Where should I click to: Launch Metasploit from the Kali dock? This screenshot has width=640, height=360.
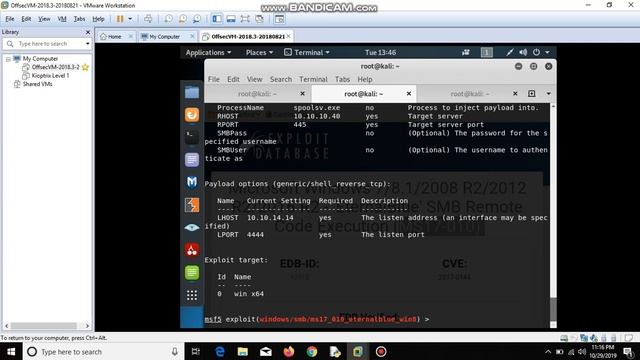(192, 182)
